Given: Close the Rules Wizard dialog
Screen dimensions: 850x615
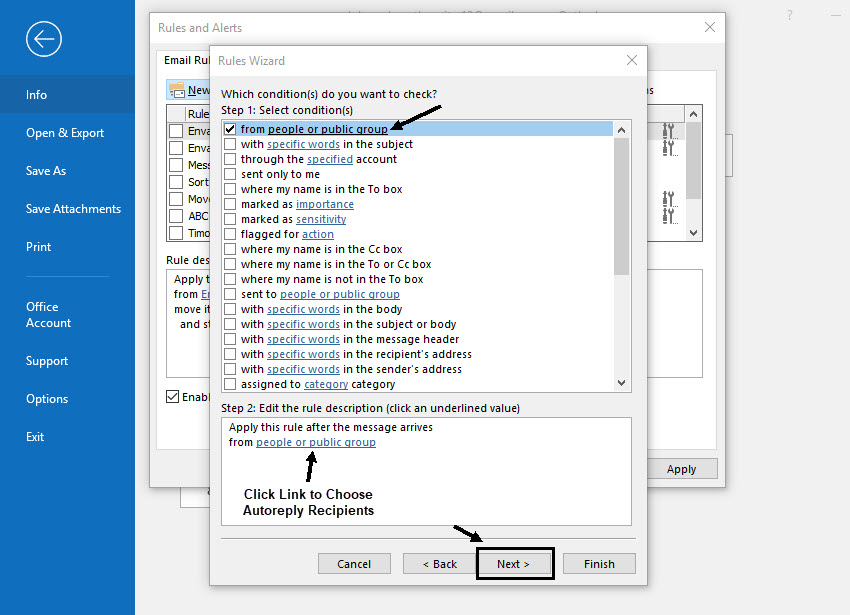Looking at the screenshot, I should click(x=632, y=60).
